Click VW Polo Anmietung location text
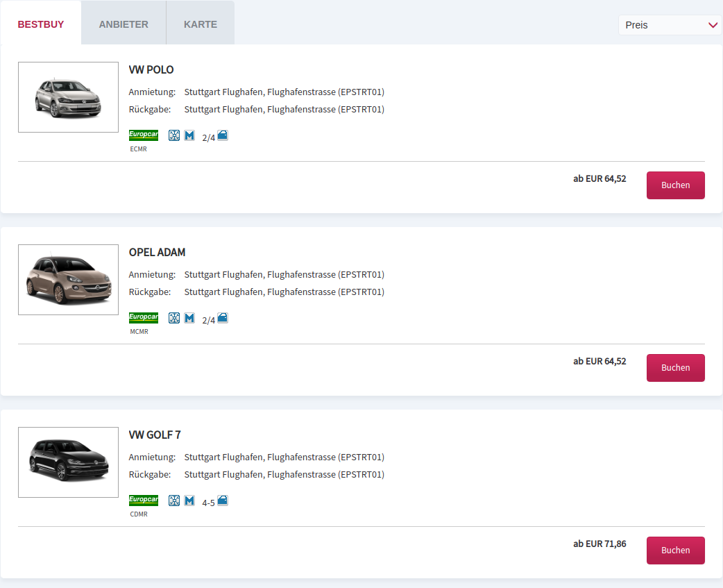 pos(284,92)
